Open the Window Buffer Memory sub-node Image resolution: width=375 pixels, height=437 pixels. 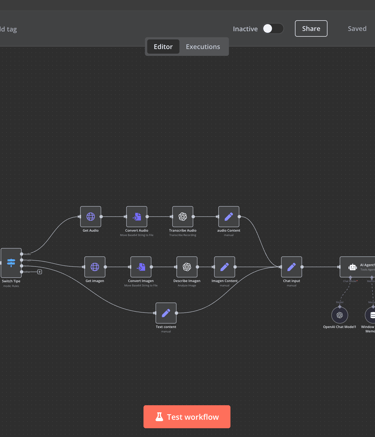point(370,315)
